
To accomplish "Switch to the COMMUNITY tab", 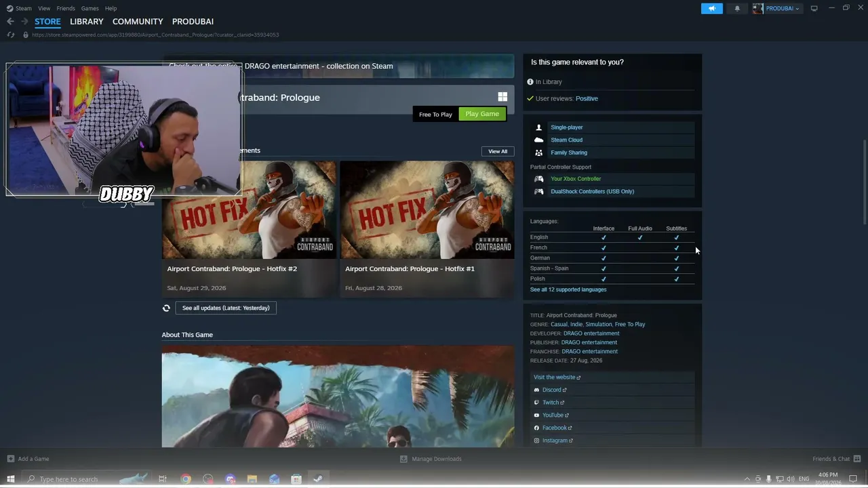I will (x=138, y=22).
